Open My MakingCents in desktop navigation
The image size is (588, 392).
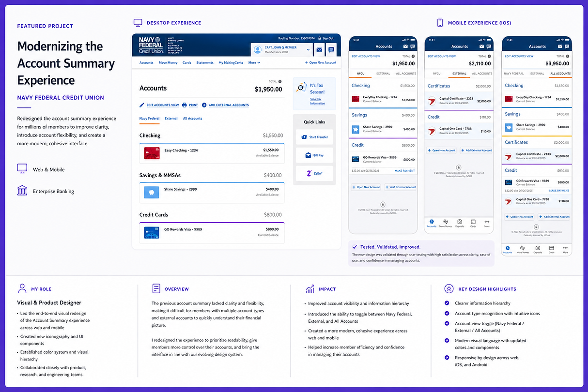pyautogui.click(x=231, y=62)
